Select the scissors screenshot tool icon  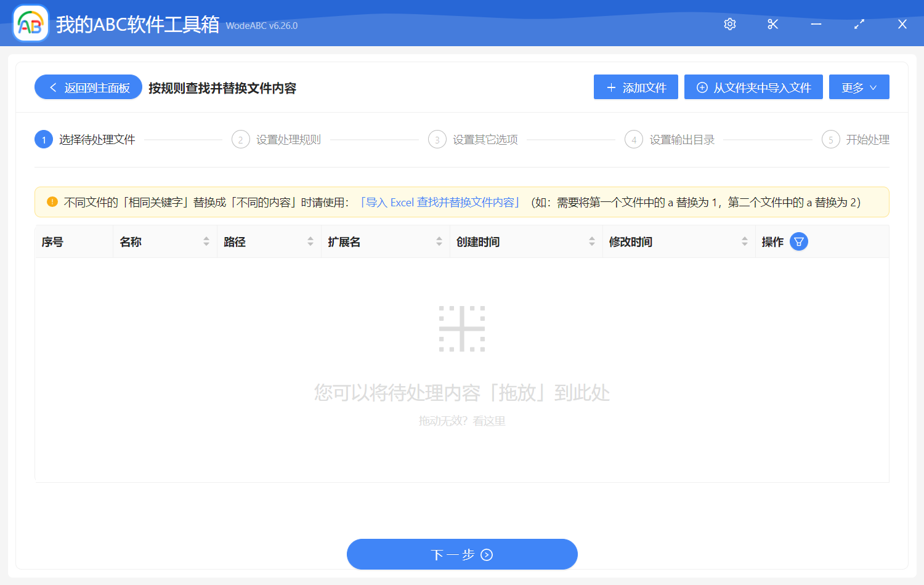[772, 24]
